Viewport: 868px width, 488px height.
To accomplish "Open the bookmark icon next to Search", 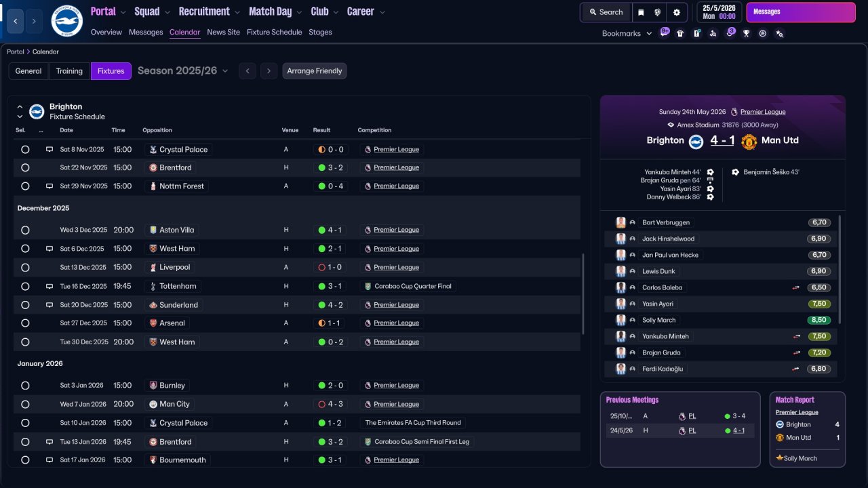I will pyautogui.click(x=641, y=12).
